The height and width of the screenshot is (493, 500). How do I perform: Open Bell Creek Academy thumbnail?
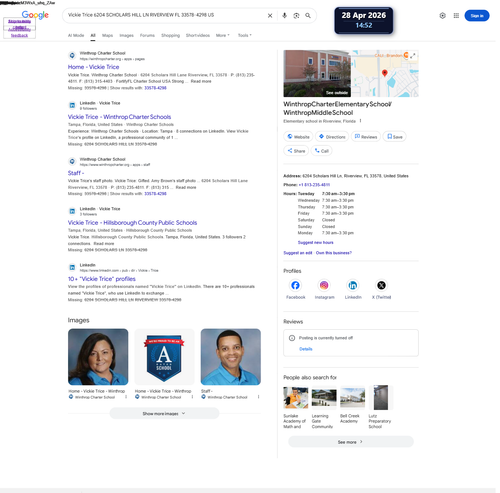[353, 397]
